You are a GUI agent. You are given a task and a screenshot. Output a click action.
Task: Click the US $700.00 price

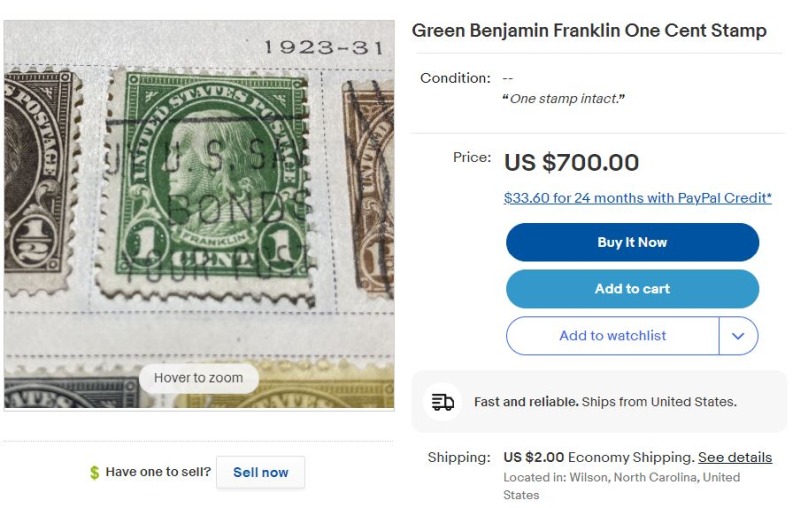[x=571, y=162]
